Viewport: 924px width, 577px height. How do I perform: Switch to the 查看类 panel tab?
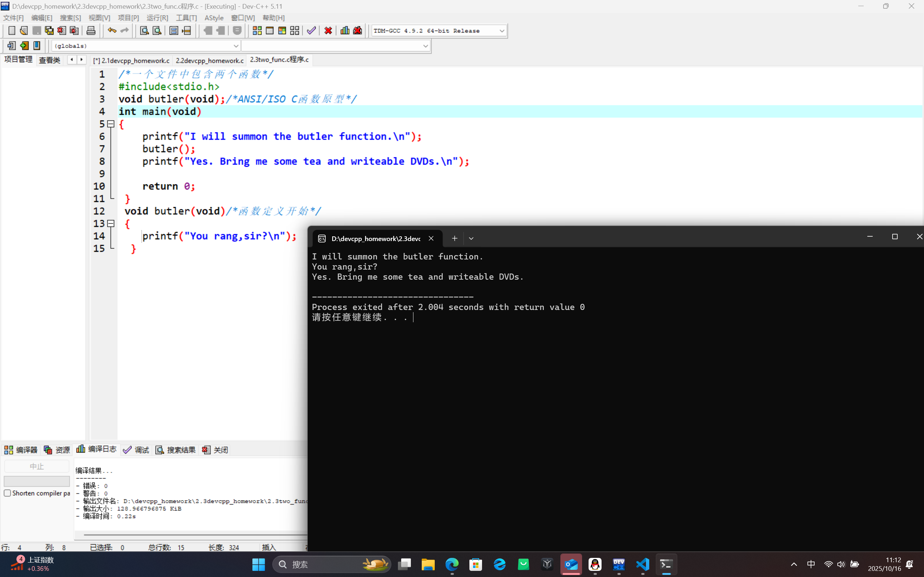[49, 60]
